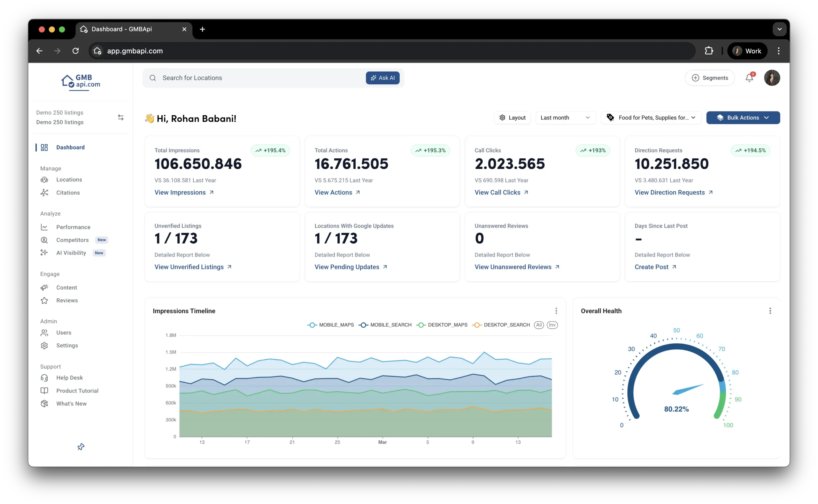
Task: Click the user profile avatar
Action: (x=772, y=78)
